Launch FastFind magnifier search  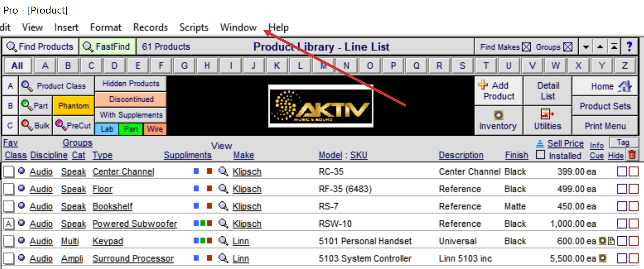click(107, 47)
